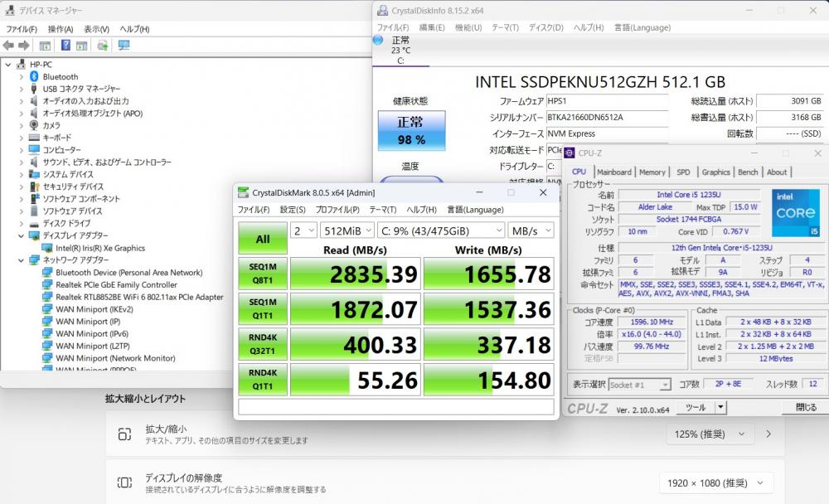Screen dimensions: 829x504
Task: Expand the ディスク ドライブ category
Action: [22, 224]
